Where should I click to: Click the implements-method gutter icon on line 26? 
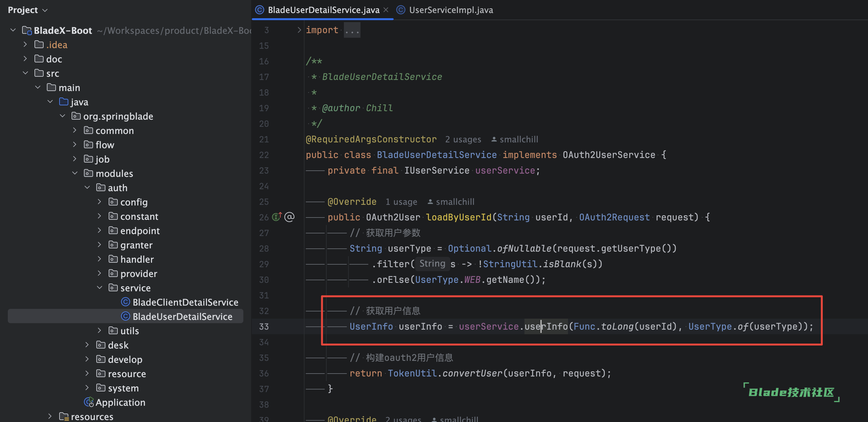point(277,217)
